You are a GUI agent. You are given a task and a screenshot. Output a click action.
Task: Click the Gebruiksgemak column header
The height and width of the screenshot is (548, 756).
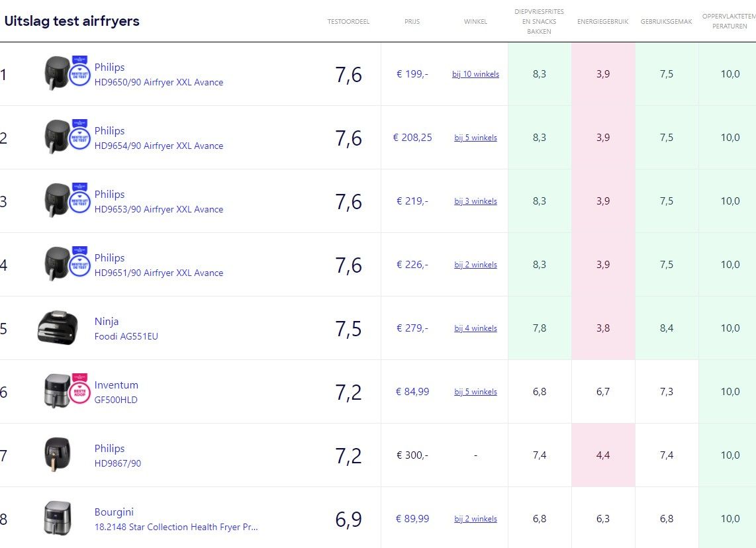coord(666,22)
